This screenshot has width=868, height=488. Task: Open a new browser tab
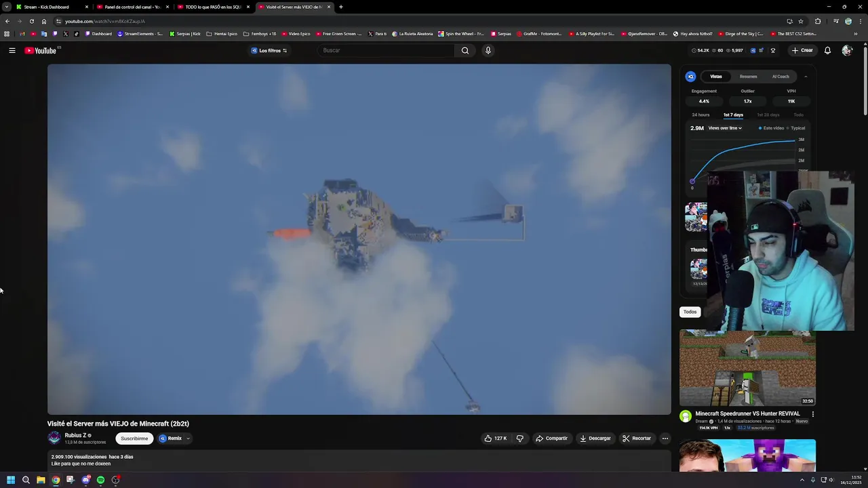(x=340, y=7)
